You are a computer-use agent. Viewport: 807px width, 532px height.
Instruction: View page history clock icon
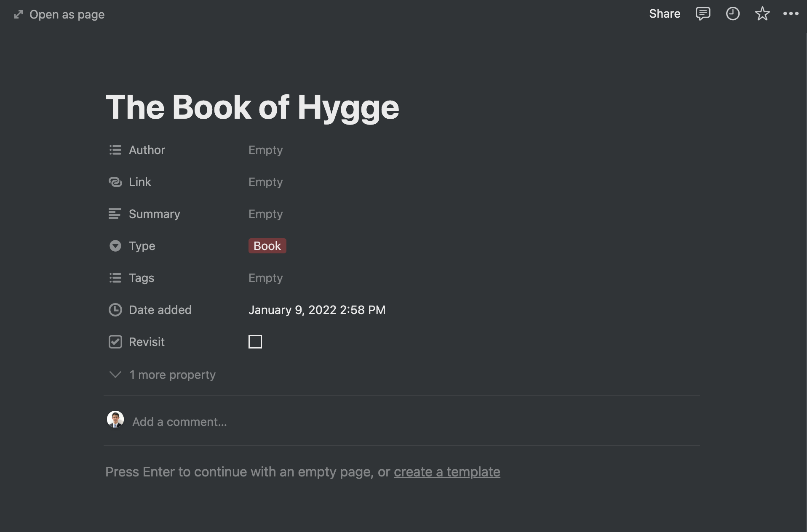tap(732, 14)
